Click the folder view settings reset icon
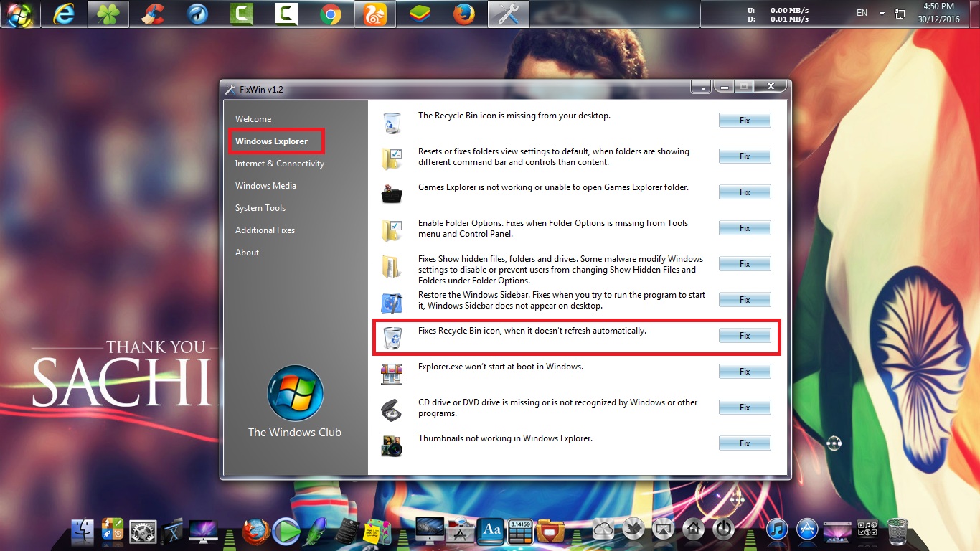Image resolution: width=980 pixels, height=551 pixels. [x=392, y=159]
